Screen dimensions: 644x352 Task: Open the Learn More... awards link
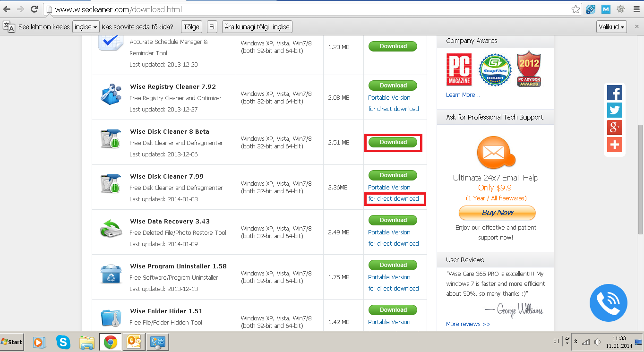[x=463, y=95]
